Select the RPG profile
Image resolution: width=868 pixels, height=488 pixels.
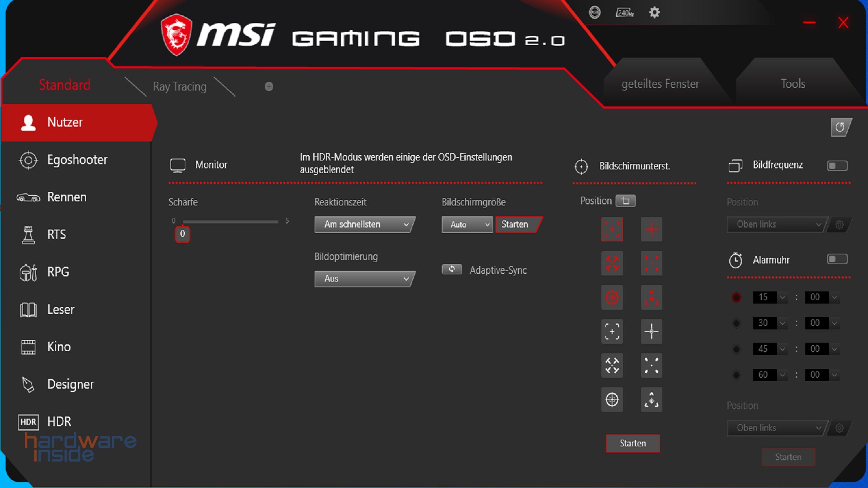coord(76,272)
